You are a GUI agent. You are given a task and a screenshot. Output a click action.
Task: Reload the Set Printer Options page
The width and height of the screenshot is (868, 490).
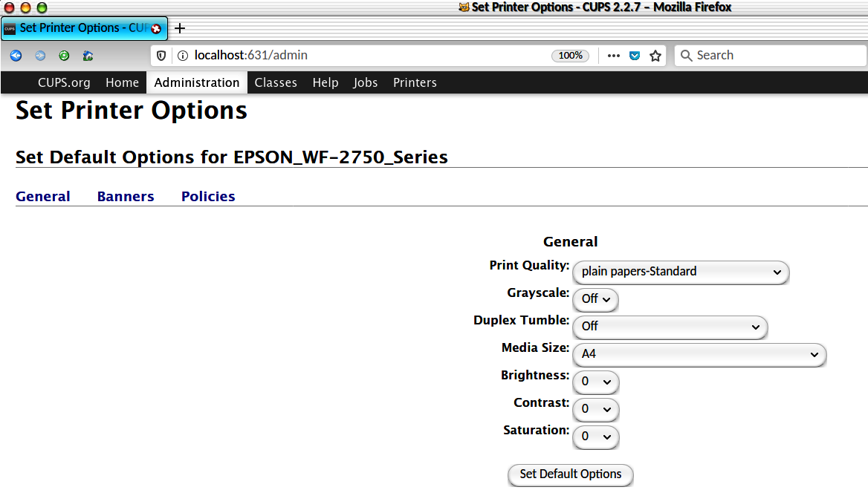[64, 55]
